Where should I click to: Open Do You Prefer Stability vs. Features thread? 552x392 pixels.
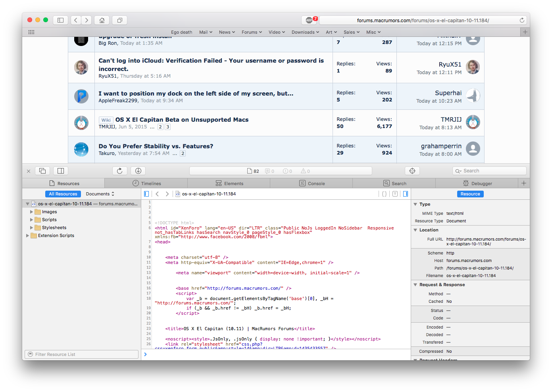pyautogui.click(x=156, y=146)
